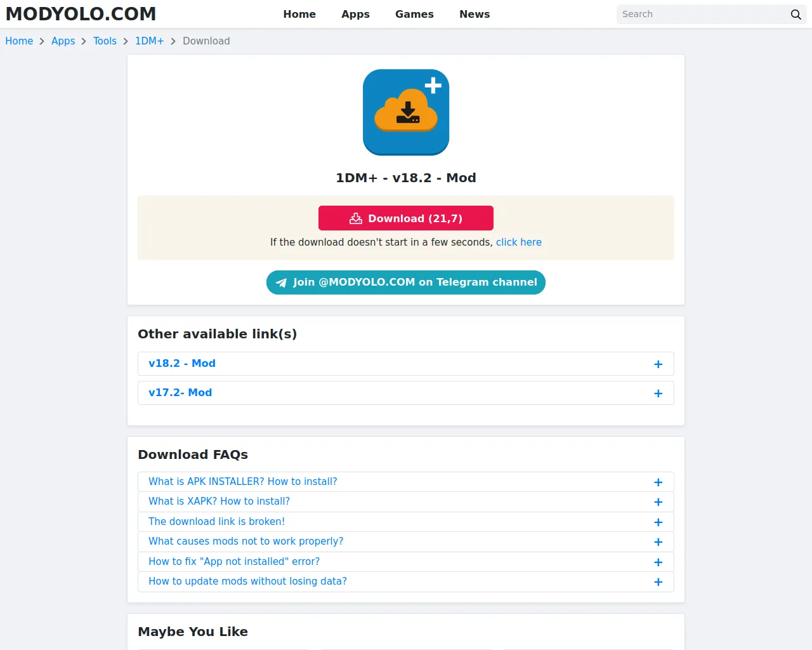Screen dimensions: 812x650
Task: Join the MODYOLO.COM Telegram channel
Action: click(x=406, y=282)
